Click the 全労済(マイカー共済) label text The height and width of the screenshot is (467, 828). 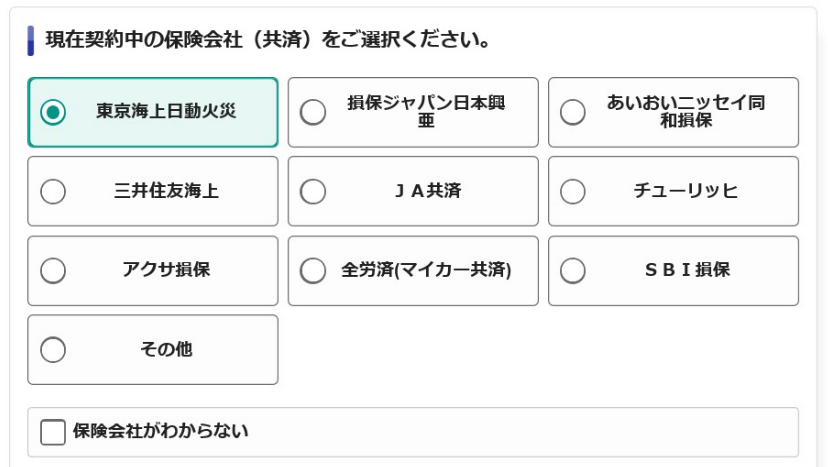[426, 270]
